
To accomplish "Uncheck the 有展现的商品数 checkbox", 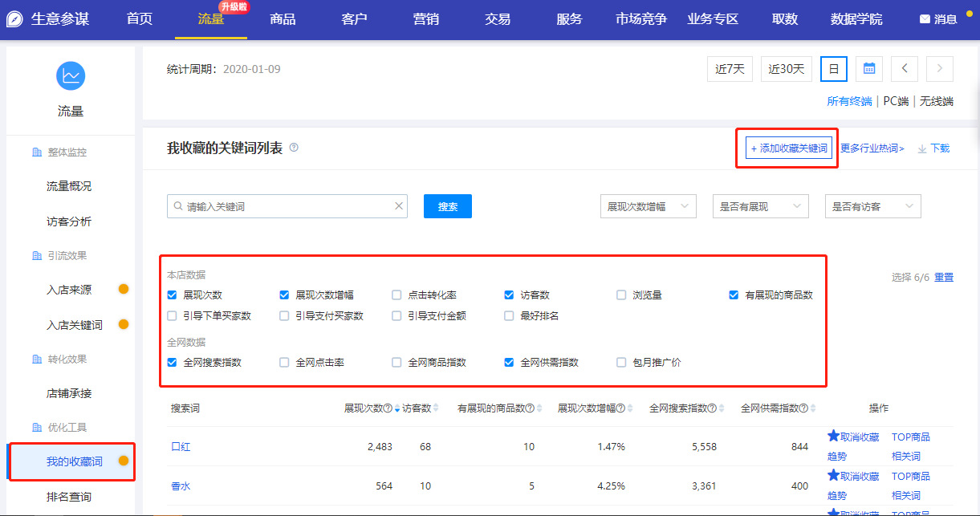I will [x=734, y=295].
